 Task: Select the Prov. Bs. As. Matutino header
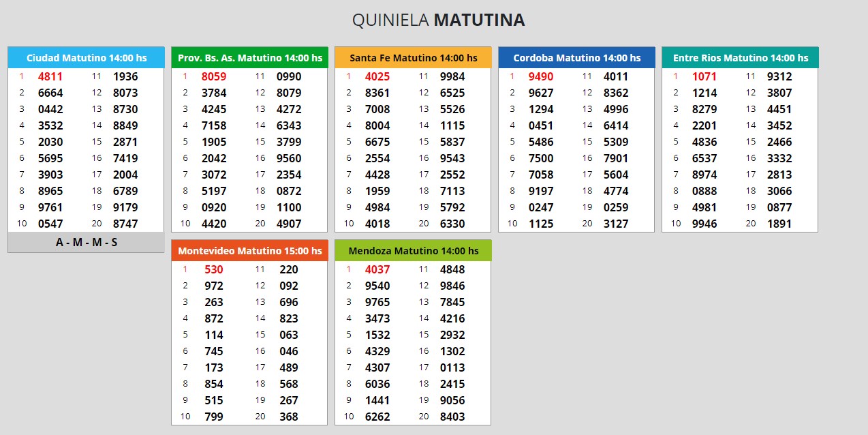point(249,58)
